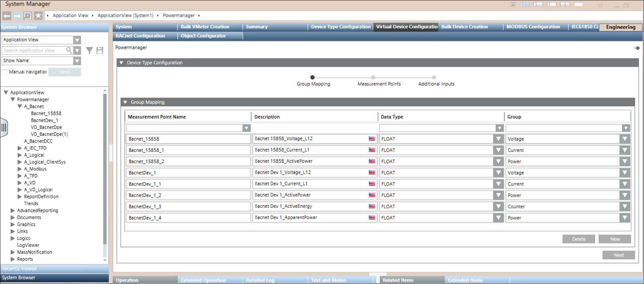Enable the Manual navigation checkbox
644x284 pixels.
pos(5,72)
